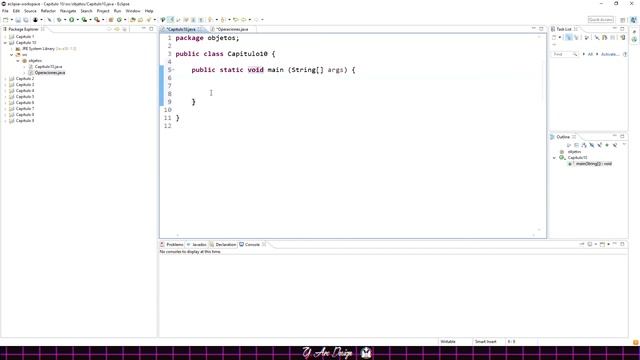Launch Debug from the main toolbar
This screenshot has height=360, width=640.
point(59,20)
